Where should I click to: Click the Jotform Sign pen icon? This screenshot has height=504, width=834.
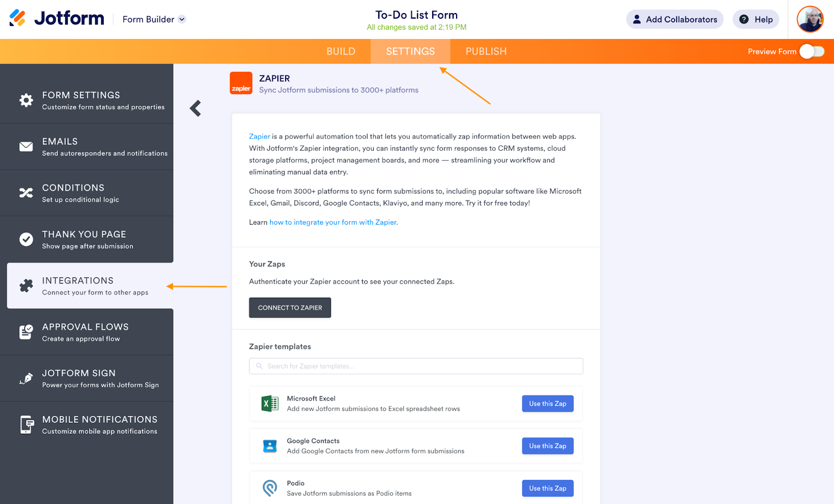[26, 378]
